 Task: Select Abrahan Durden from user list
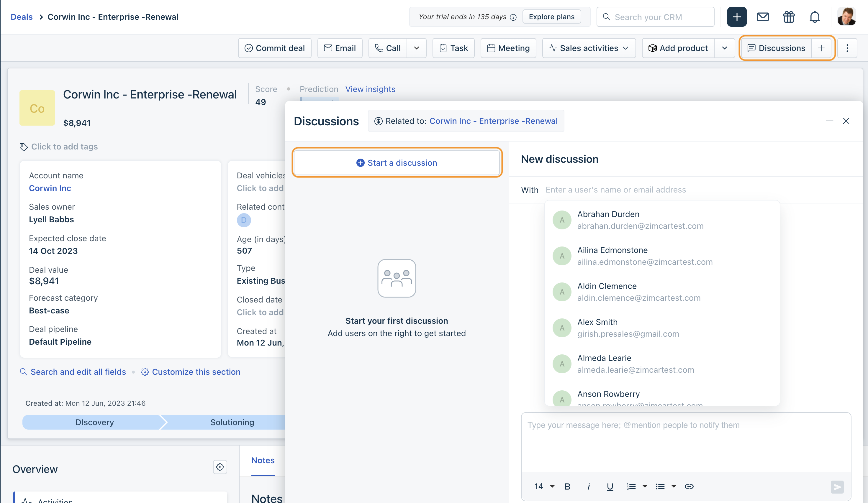[640, 220]
